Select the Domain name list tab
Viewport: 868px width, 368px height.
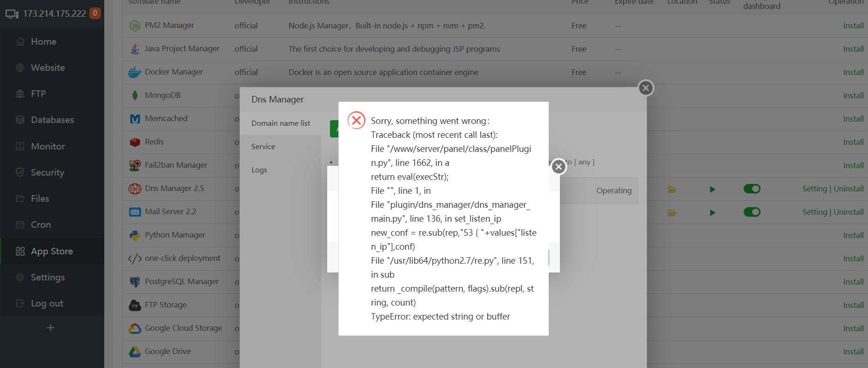tap(281, 123)
